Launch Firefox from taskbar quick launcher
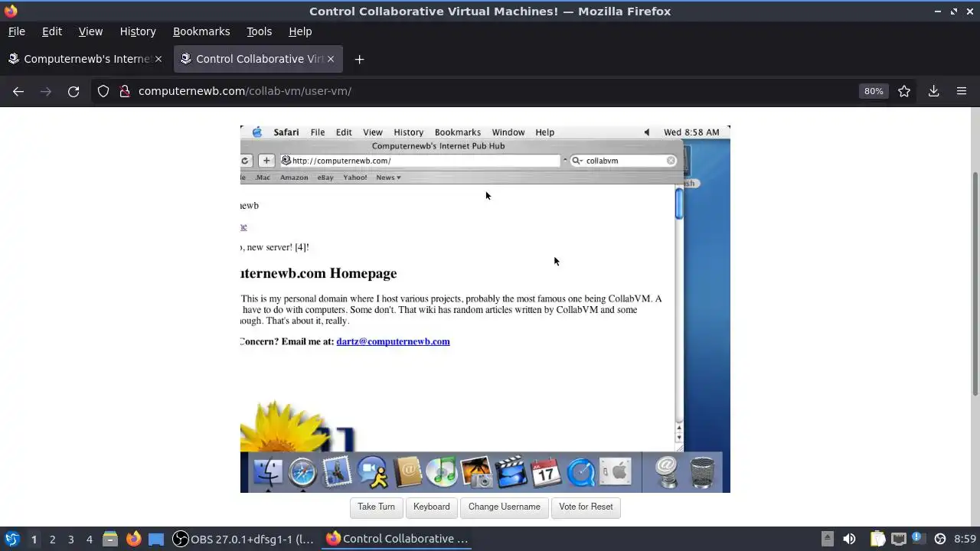The image size is (980, 551). [133, 539]
